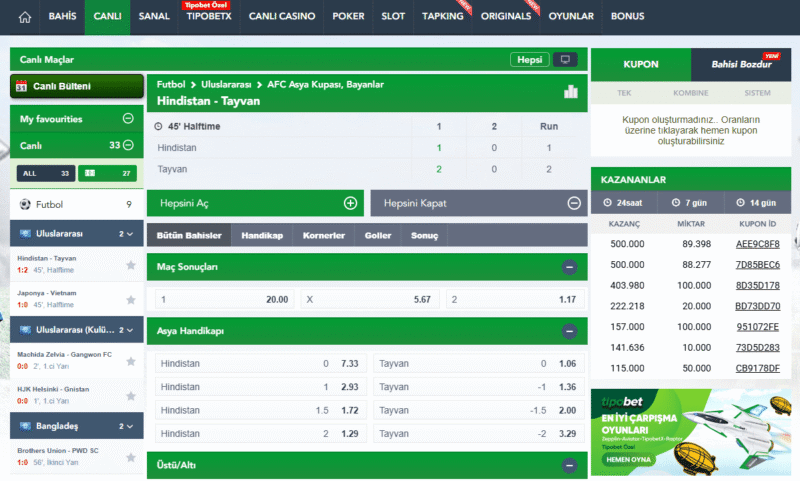Open the TIPOBETX menu
Screen dimensions: 800x481
pos(209,16)
